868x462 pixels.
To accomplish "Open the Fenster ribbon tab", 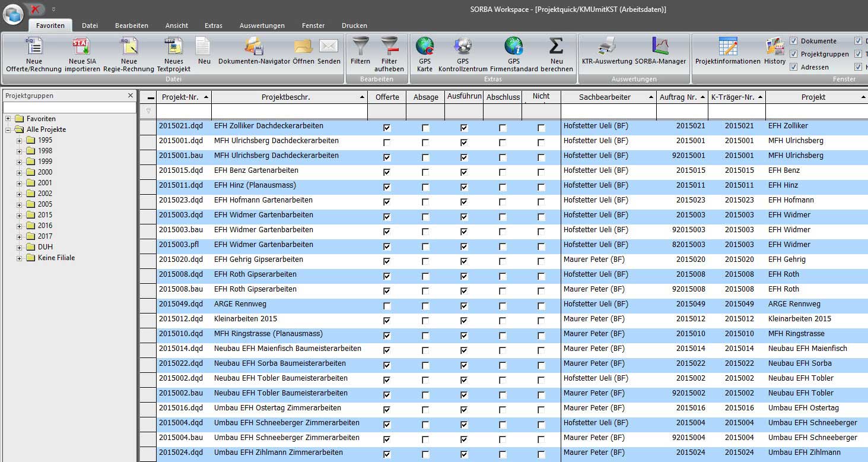I will tap(313, 26).
